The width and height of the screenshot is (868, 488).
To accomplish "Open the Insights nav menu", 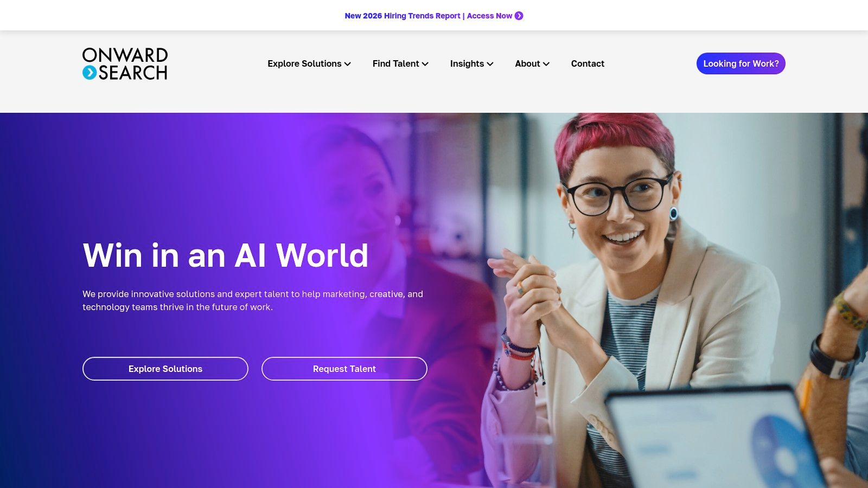I will point(471,63).
